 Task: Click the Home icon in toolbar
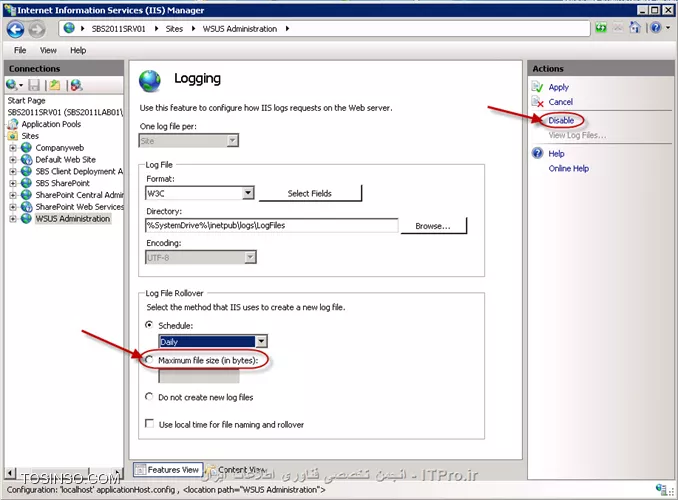[634, 28]
